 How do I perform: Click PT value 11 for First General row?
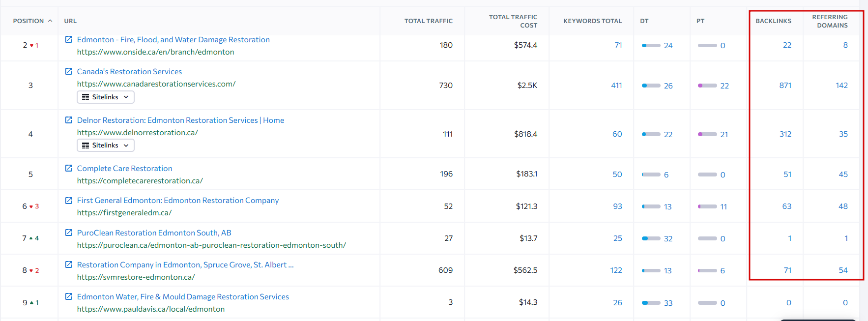click(x=723, y=206)
